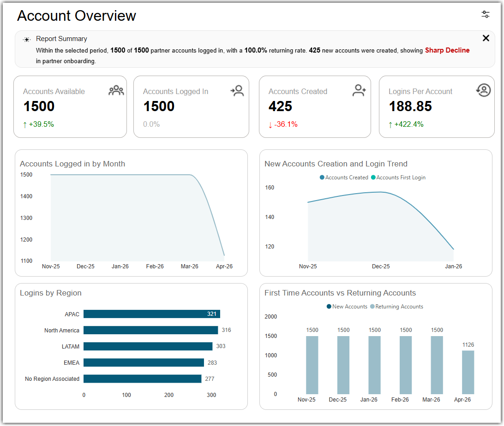Toggle the Returning Accounts legend entry
504x426 pixels.
pyautogui.click(x=396, y=307)
